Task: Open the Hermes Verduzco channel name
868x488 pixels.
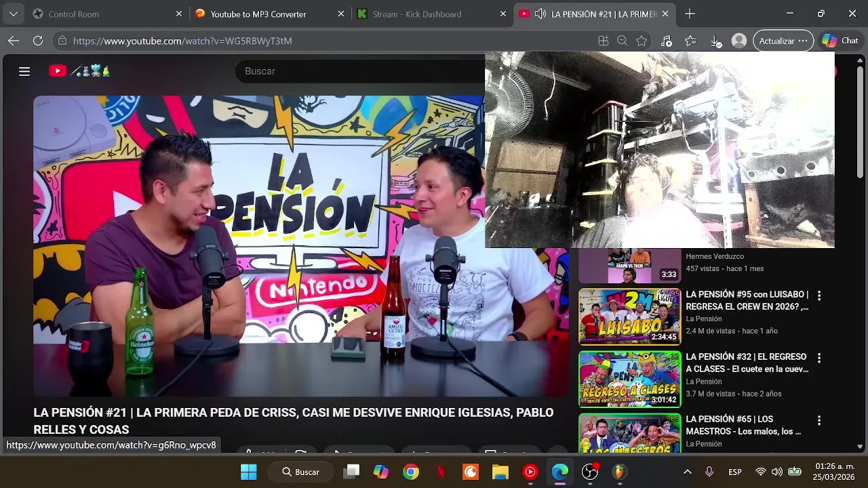Action: click(715, 256)
